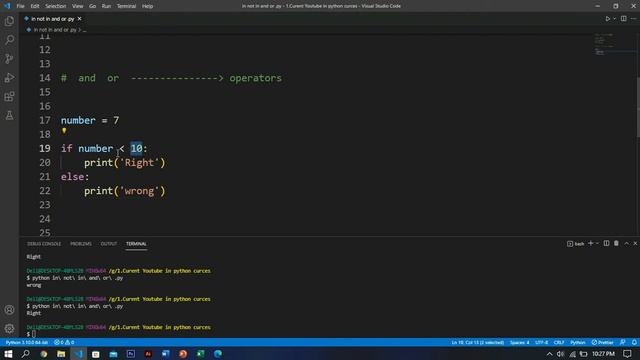Click on 'number = 7' code line
This screenshot has height=360, width=640.
(x=90, y=120)
